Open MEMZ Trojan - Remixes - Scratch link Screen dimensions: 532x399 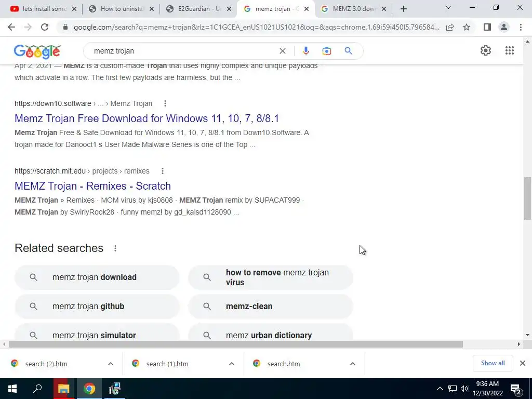pyautogui.click(x=92, y=186)
